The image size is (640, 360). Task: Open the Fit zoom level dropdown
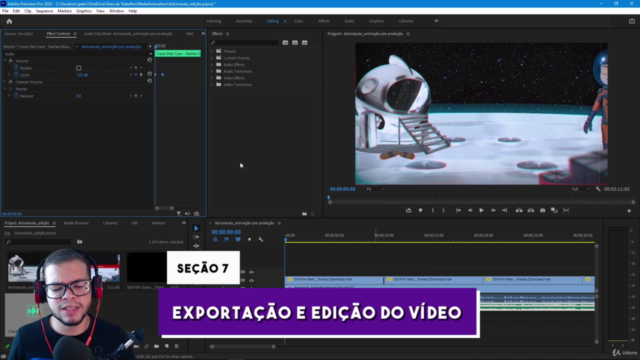tap(375, 189)
